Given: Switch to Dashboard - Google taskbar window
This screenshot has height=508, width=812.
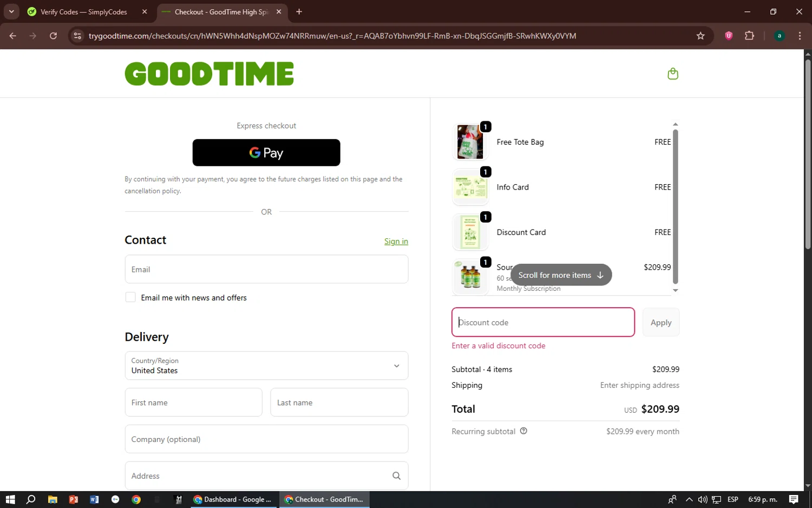Looking at the screenshot, I should click(233, 499).
